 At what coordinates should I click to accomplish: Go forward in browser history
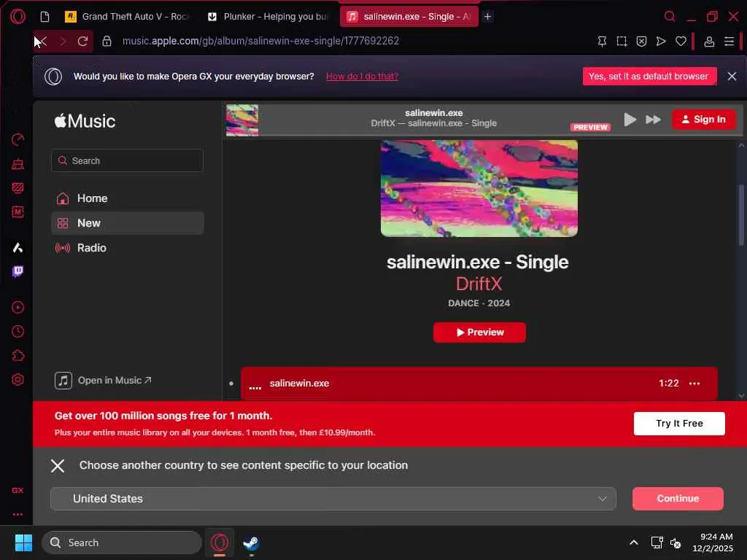click(x=63, y=41)
